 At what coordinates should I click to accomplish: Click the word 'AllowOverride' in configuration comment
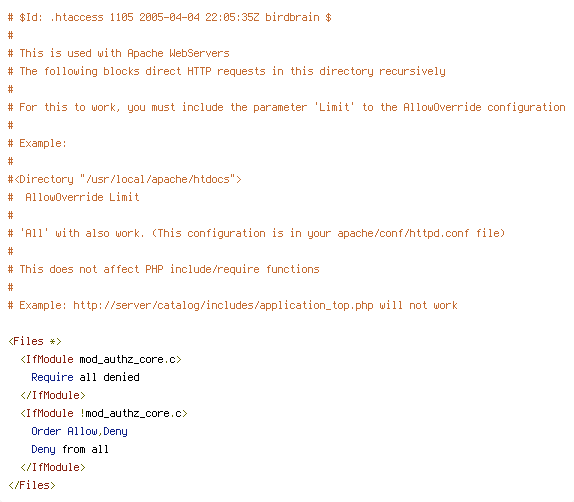(x=442, y=107)
